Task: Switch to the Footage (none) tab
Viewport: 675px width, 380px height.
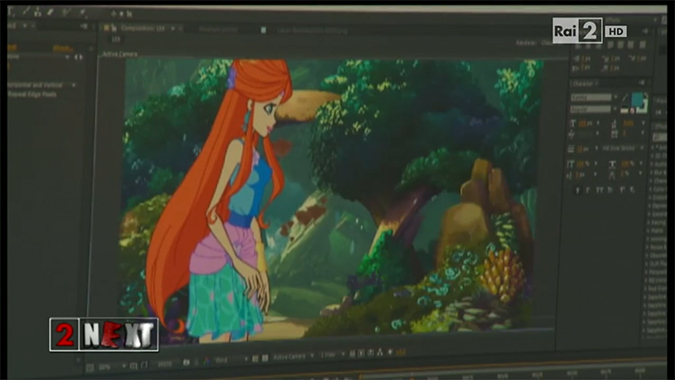Action: pyautogui.click(x=218, y=29)
